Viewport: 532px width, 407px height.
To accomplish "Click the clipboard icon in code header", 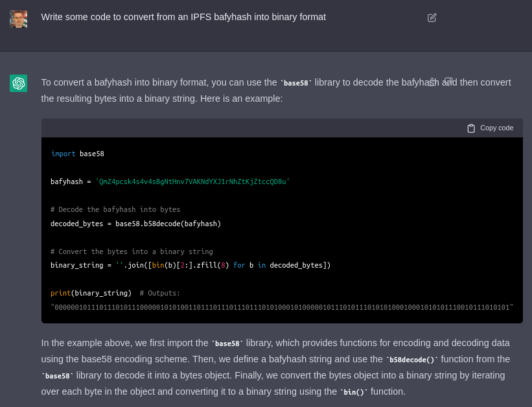I will [471, 128].
